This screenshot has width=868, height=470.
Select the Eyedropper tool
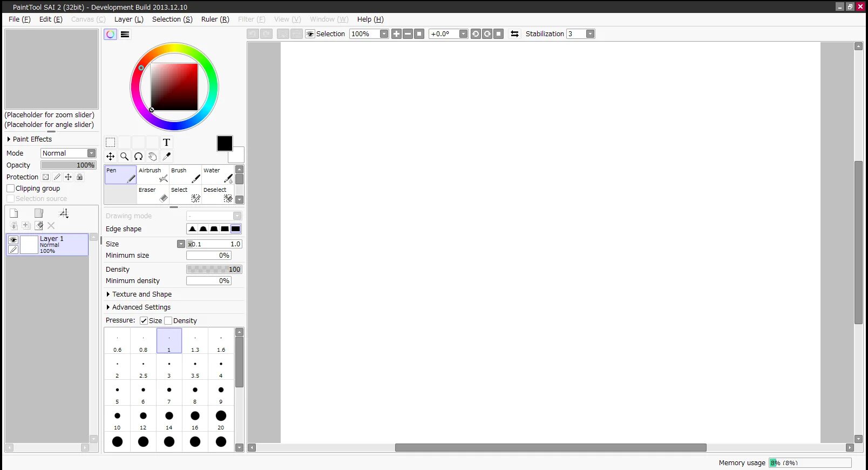click(166, 157)
